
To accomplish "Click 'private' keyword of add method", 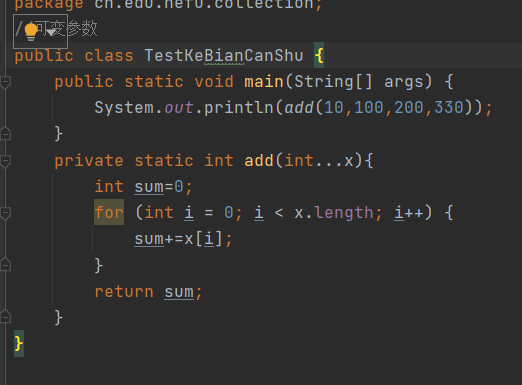I will tap(89, 161).
